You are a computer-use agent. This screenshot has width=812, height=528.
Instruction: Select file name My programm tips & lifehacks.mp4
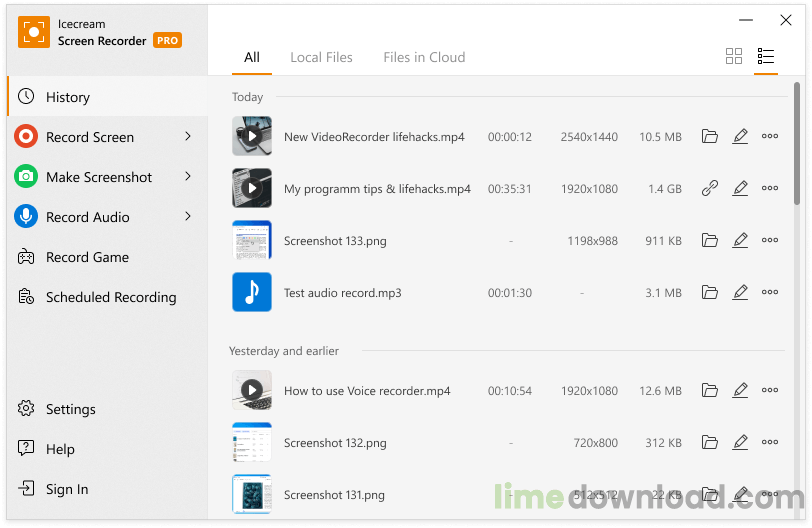pos(377,189)
